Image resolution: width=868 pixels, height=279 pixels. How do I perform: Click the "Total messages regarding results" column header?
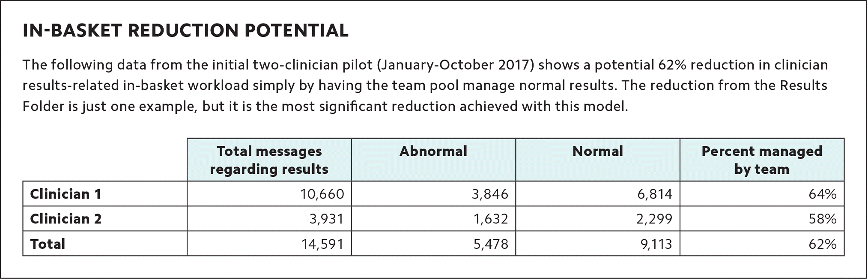pos(269,160)
